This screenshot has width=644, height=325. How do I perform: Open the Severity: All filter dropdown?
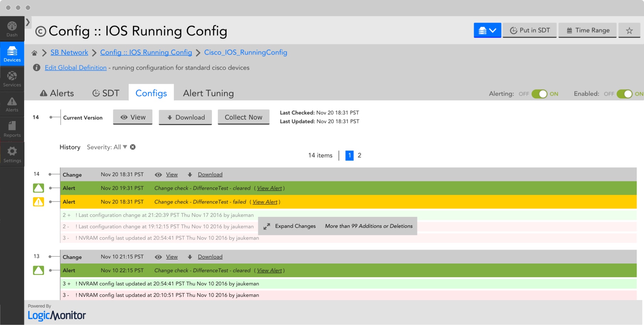coord(107,147)
